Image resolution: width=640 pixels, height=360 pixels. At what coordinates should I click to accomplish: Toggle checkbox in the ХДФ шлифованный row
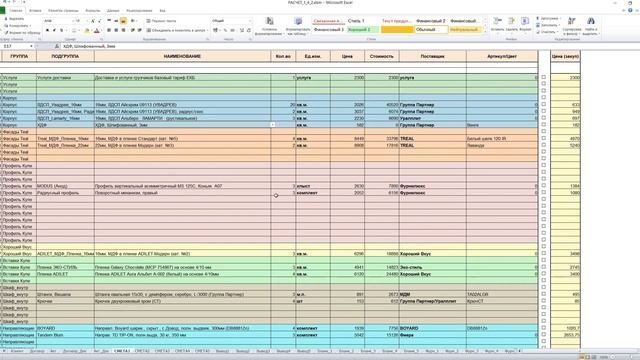click(544, 124)
